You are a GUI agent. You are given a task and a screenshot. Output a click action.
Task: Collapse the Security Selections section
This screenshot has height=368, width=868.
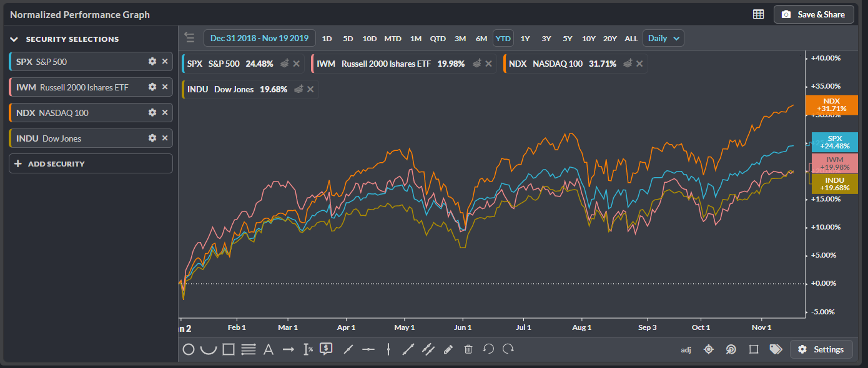[14, 39]
